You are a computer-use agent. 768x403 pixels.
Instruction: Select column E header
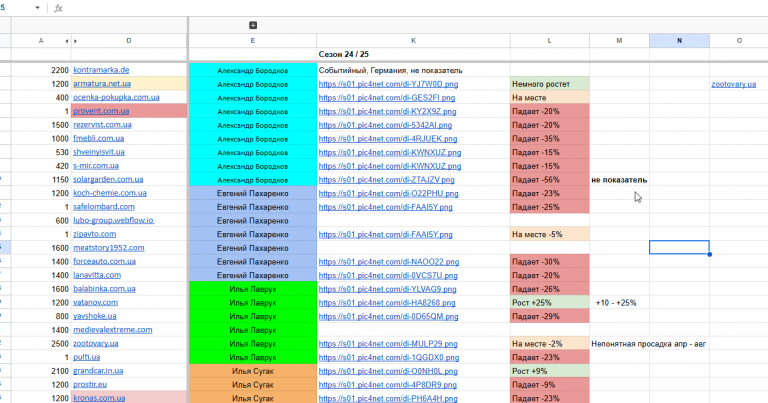(253, 41)
